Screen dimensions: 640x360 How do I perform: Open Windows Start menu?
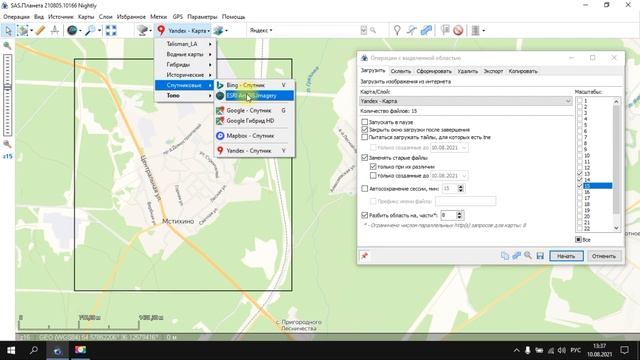pyautogui.click(x=11, y=350)
